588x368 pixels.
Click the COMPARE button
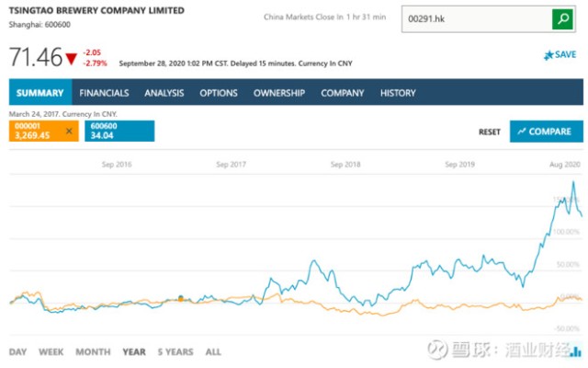[547, 132]
